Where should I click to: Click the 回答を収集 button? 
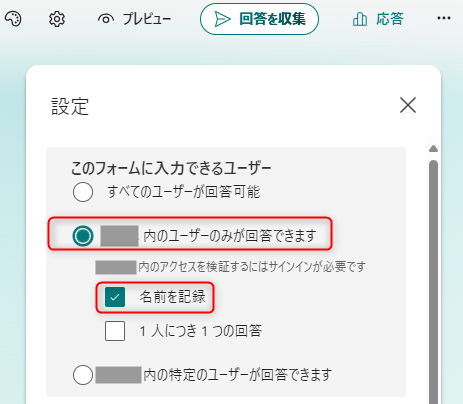[259, 19]
